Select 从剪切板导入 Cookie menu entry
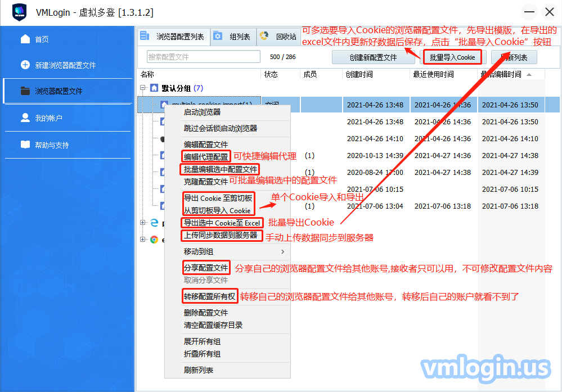Screen dimensions: 562x392 click(x=217, y=211)
